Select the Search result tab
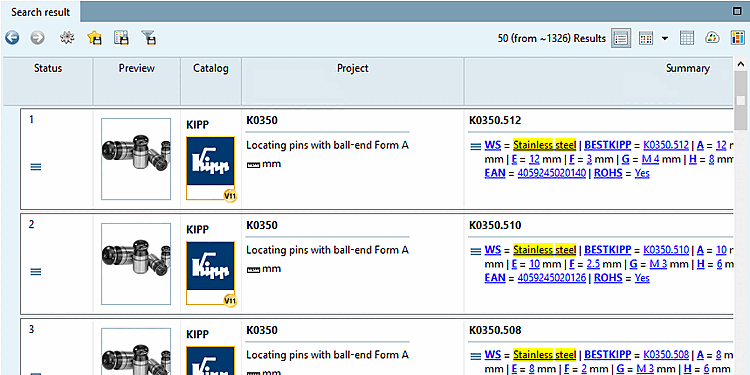This screenshot has height=375, width=750. coord(41,12)
